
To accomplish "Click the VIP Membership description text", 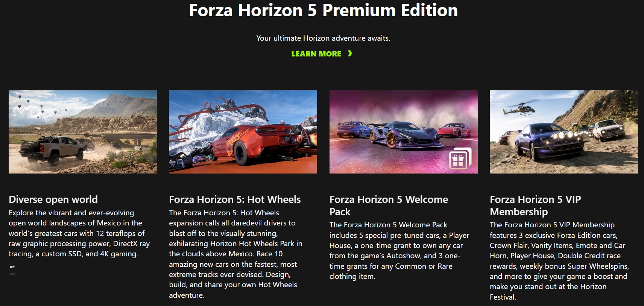I will pyautogui.click(x=559, y=261).
